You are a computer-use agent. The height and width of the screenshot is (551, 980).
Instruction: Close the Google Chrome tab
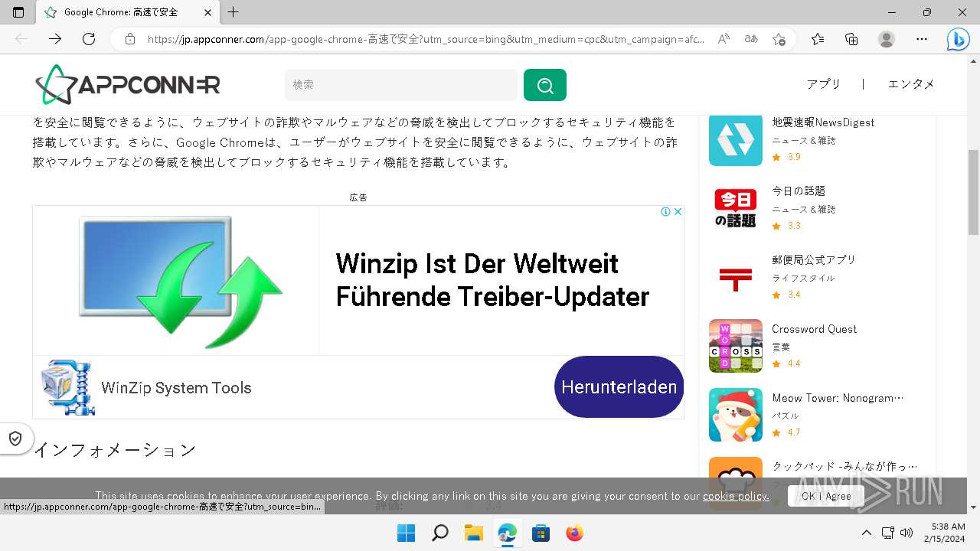pyautogui.click(x=208, y=12)
